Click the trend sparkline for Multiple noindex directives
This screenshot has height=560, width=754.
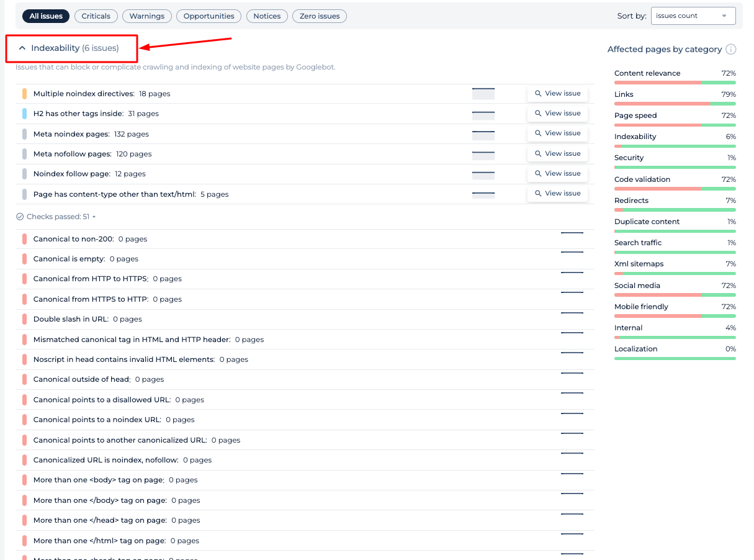tap(483, 94)
